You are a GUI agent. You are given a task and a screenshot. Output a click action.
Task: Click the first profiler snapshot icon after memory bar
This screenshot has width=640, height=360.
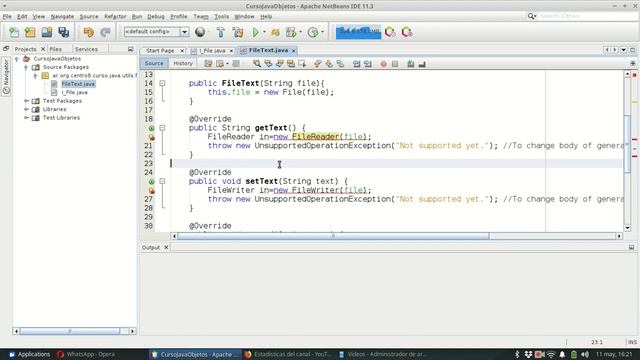(390, 32)
